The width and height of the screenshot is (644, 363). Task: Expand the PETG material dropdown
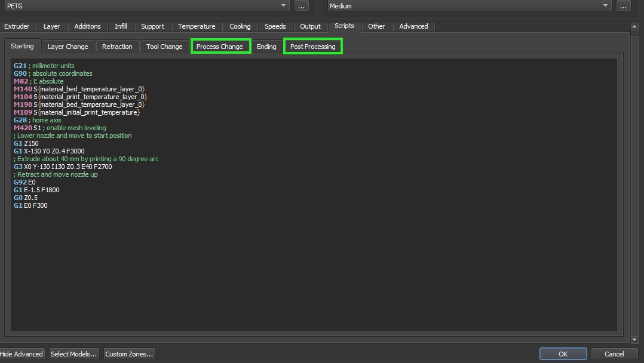tap(284, 6)
